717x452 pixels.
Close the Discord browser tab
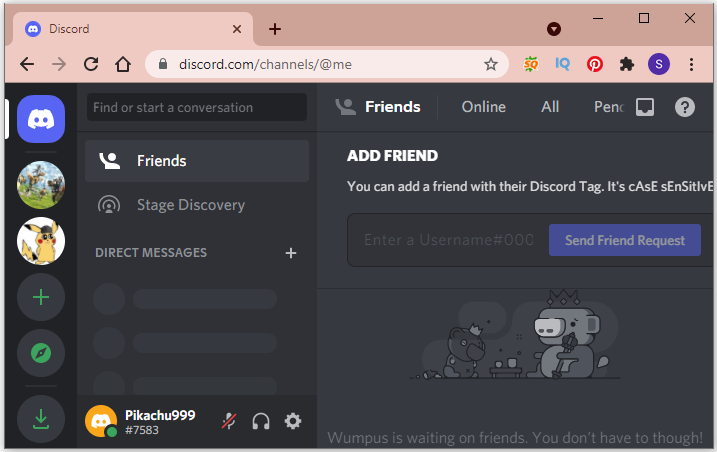[236, 29]
